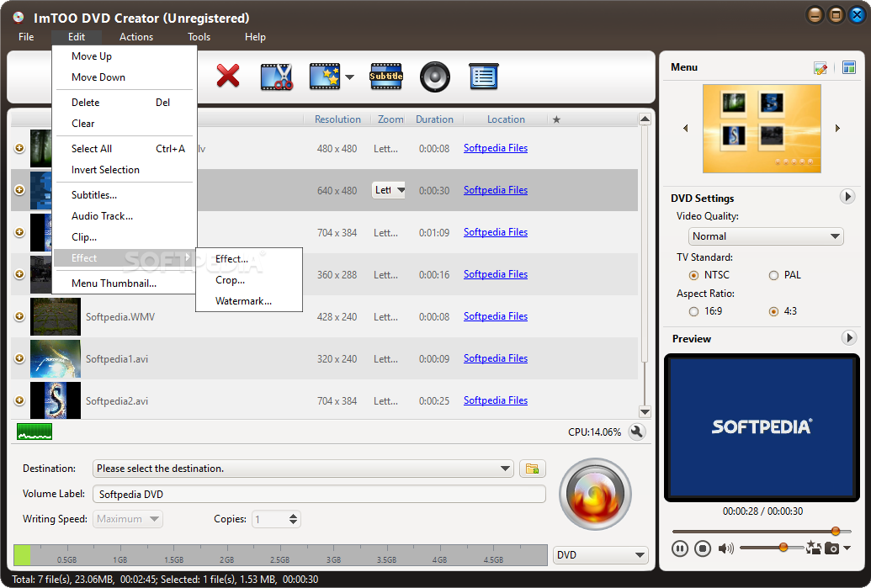Expand the DVD Settings panel arrow
Image resolution: width=871 pixels, height=588 pixels.
coord(847,197)
